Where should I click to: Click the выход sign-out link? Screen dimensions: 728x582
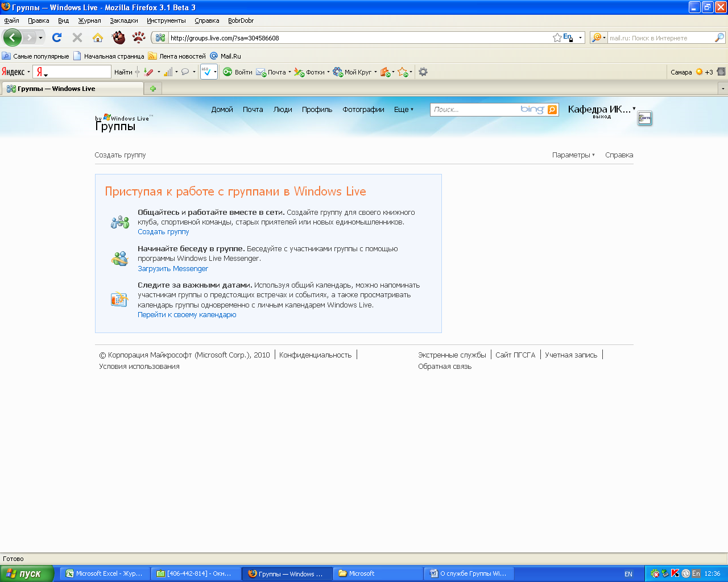pos(602,117)
